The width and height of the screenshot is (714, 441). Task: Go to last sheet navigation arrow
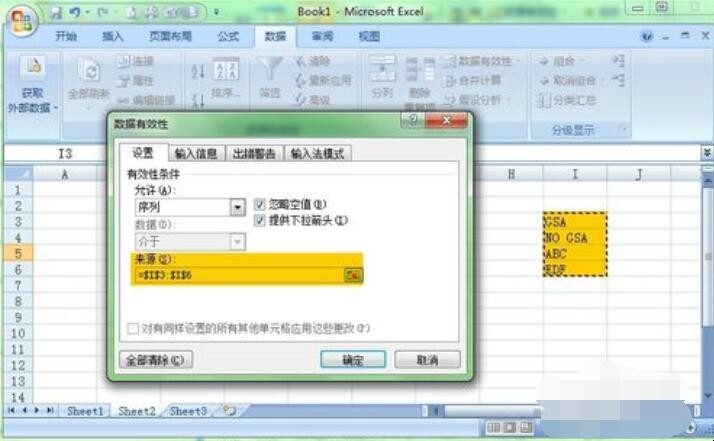pyautogui.click(x=50, y=410)
